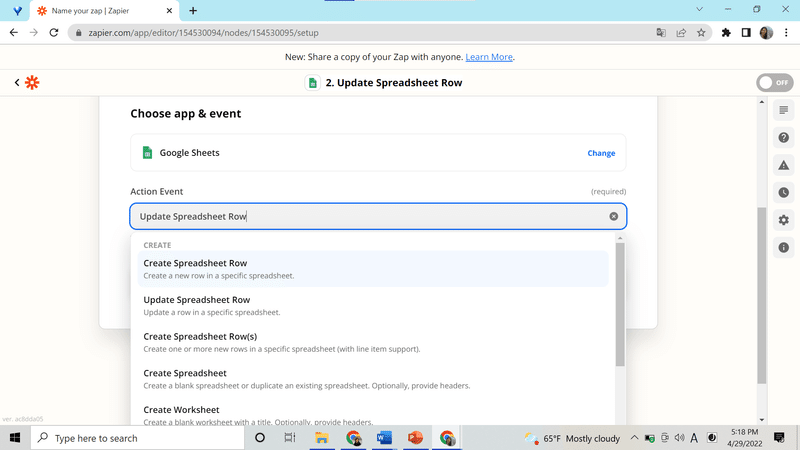Click the Cortana circle on taskbar
This screenshot has width=800, height=450.
click(x=260, y=438)
